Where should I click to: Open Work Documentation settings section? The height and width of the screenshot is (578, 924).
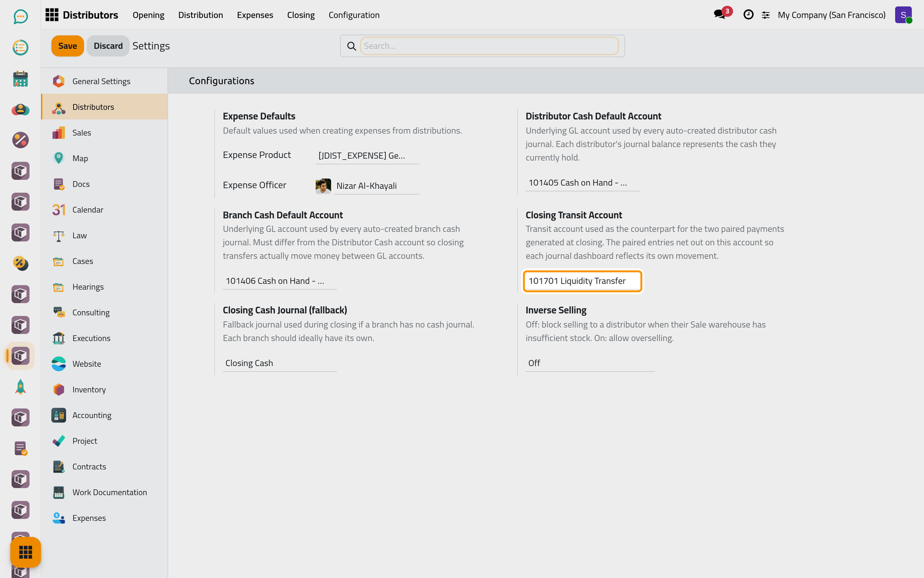pos(104,492)
